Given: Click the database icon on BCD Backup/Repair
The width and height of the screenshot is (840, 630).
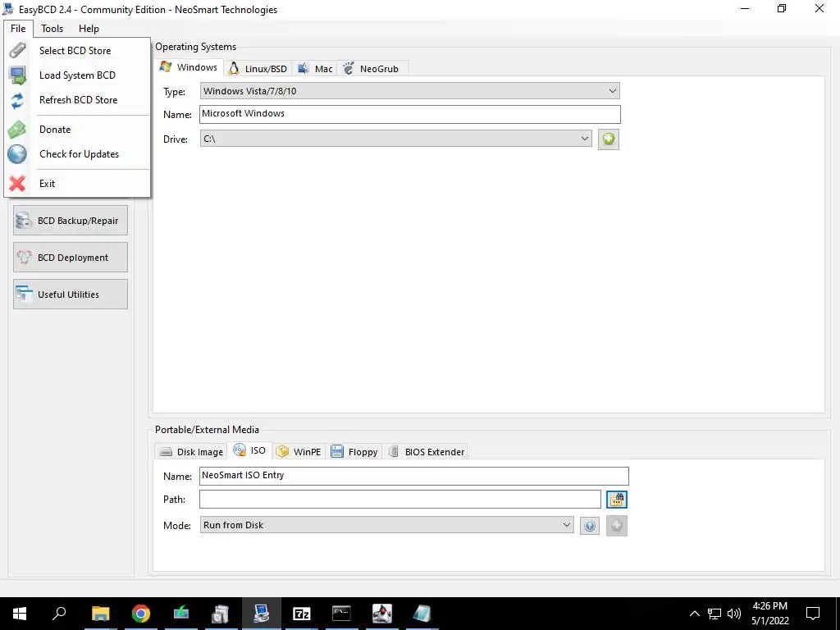Looking at the screenshot, I should (24, 221).
